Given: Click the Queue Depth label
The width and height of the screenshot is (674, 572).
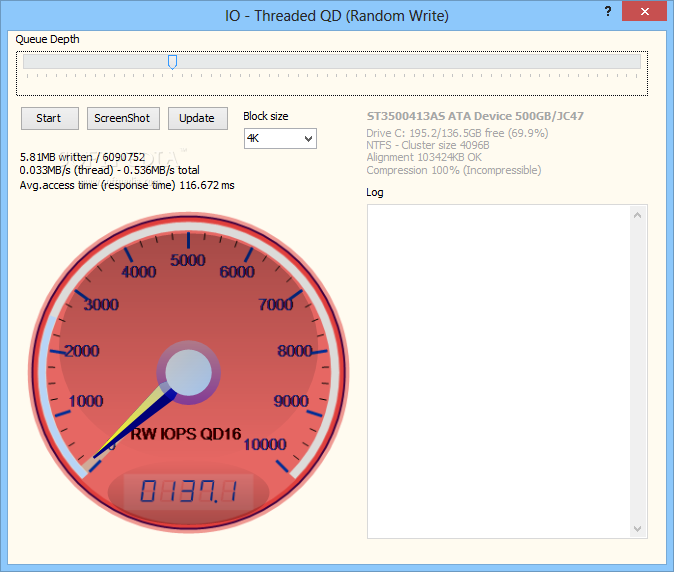Looking at the screenshot, I should 47,39.
